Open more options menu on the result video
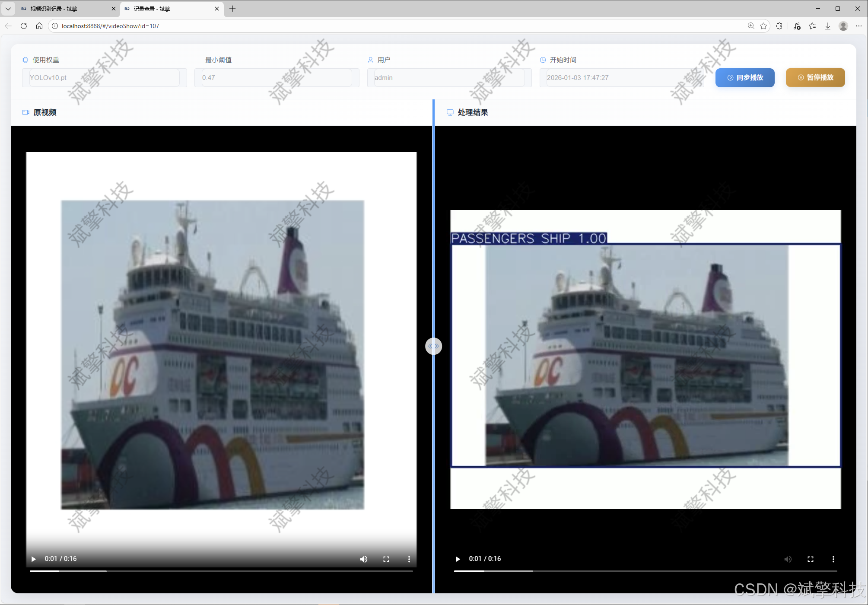Viewport: 868px width, 605px height. click(833, 559)
